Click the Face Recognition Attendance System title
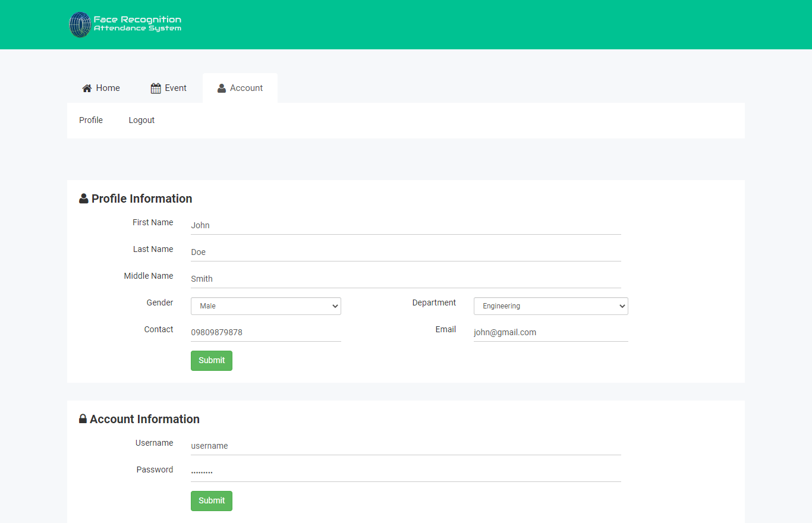 coord(137,24)
